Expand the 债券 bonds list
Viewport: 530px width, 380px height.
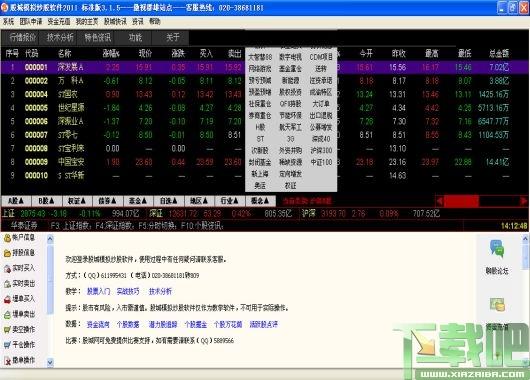tap(107, 201)
